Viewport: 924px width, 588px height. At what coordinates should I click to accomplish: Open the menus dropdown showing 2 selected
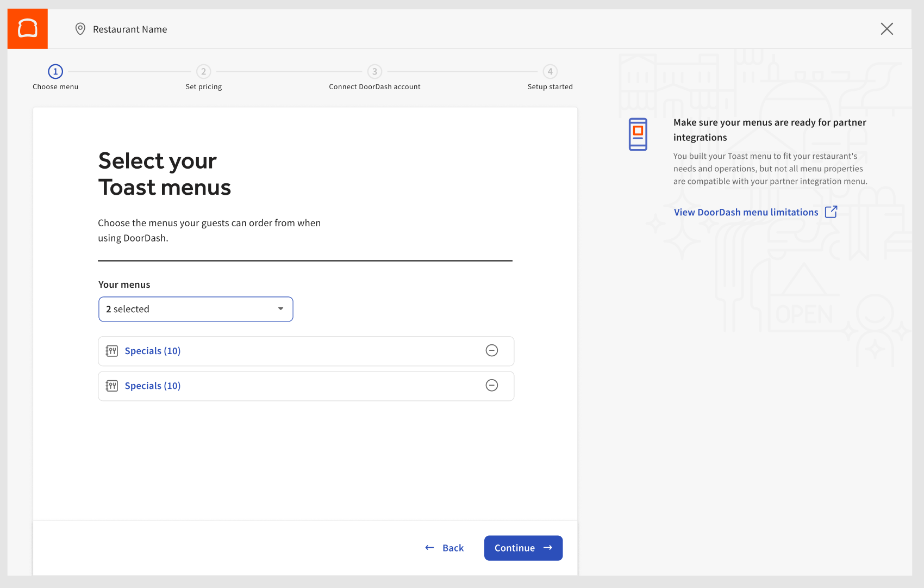tap(196, 309)
